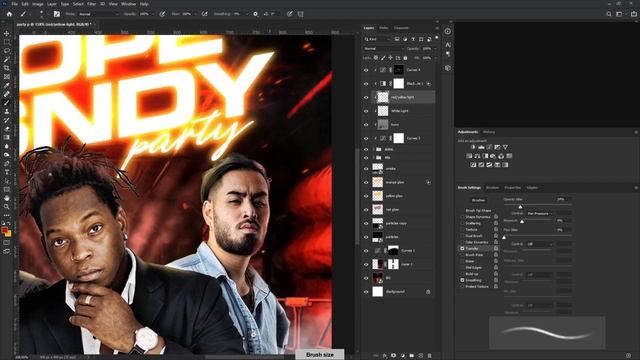Select the yellow glow layer thumbnail
Image resolution: width=640 pixels, height=360 pixels.
pyautogui.click(x=378, y=196)
